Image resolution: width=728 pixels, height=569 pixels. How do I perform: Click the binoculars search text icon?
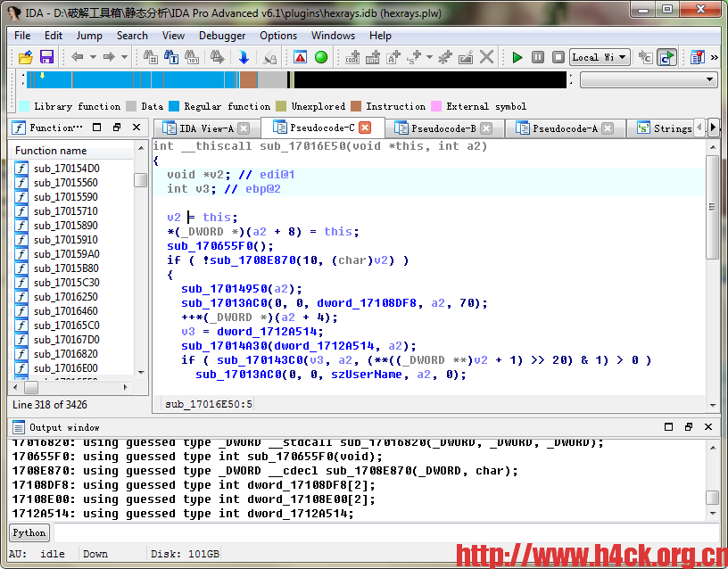click(171, 57)
